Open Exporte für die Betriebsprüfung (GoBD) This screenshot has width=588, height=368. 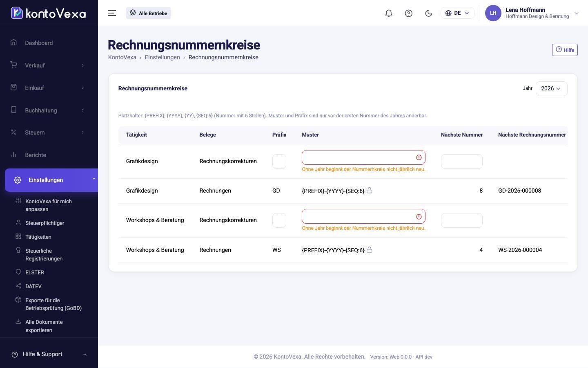click(x=53, y=304)
